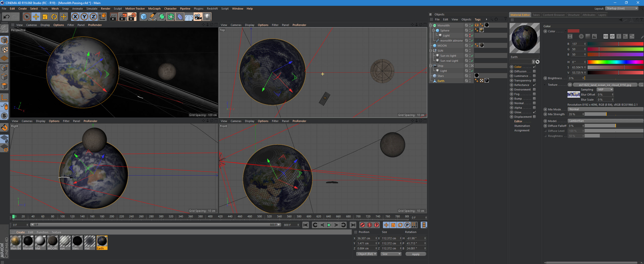
Task: Open the Size mode dropdown
Action: pyautogui.click(x=391, y=254)
